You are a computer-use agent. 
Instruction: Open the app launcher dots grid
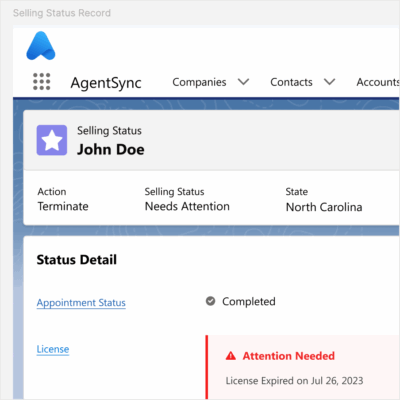[42, 82]
